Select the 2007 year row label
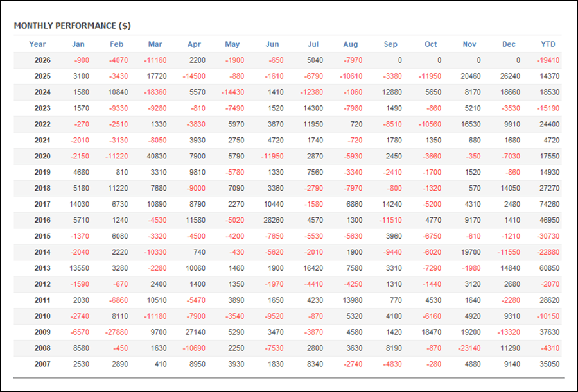This screenshot has width=578, height=392. click(42, 364)
